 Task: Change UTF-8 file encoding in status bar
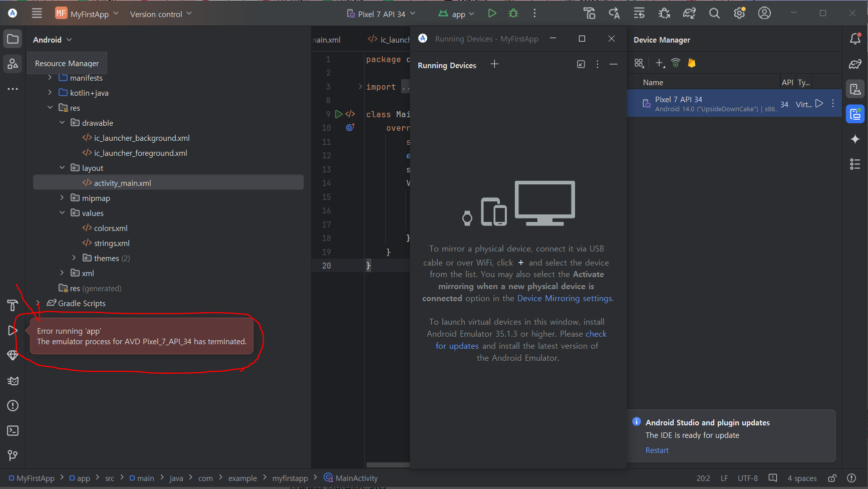[x=747, y=478]
